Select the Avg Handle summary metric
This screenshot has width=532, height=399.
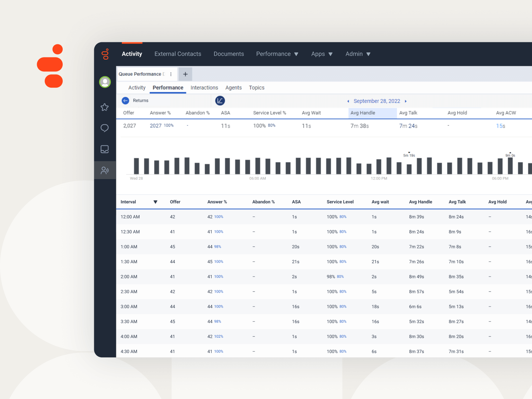372,113
